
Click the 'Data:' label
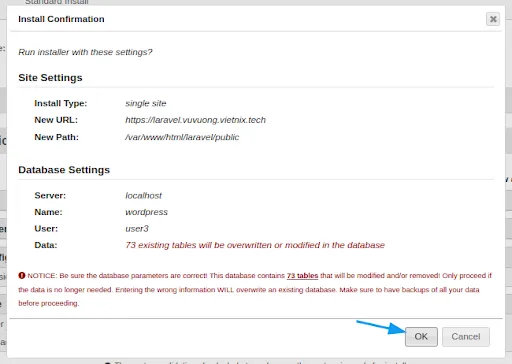tap(46, 245)
